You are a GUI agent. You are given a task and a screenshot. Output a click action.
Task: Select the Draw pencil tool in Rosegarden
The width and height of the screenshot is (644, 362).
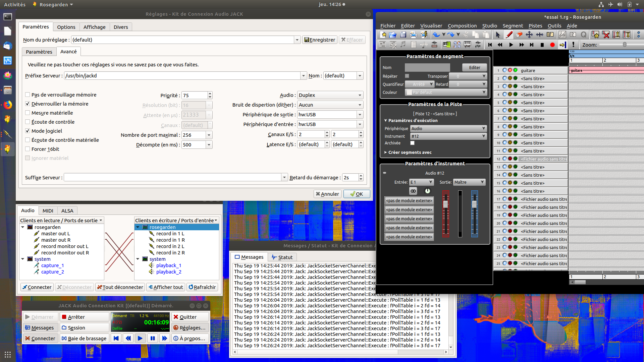click(x=509, y=35)
